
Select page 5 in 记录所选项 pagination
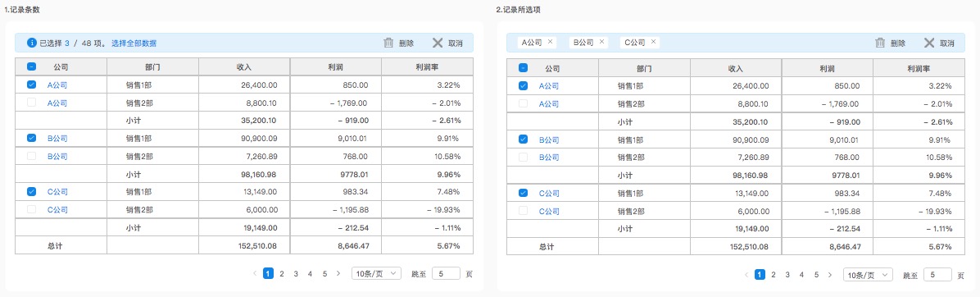tap(815, 274)
